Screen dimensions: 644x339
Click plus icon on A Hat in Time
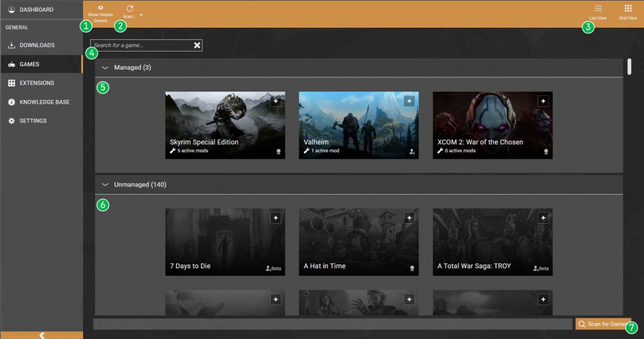pyautogui.click(x=409, y=218)
